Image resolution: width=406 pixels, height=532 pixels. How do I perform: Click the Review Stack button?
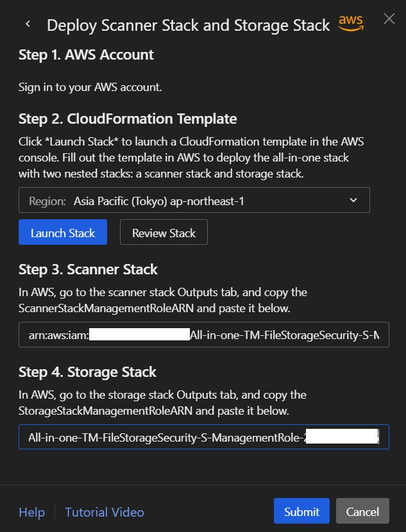[x=164, y=233]
